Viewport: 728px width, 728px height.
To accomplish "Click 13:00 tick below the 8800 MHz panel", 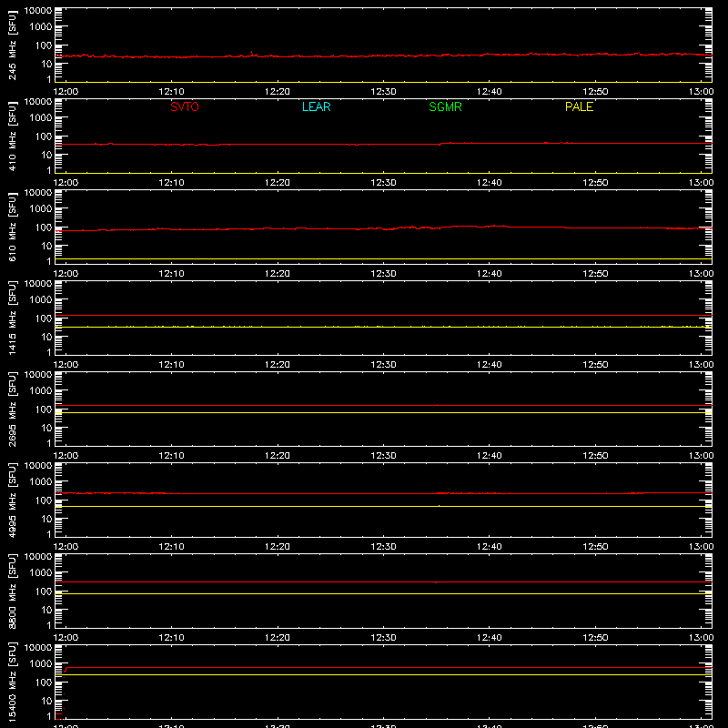I will tap(701, 638).
